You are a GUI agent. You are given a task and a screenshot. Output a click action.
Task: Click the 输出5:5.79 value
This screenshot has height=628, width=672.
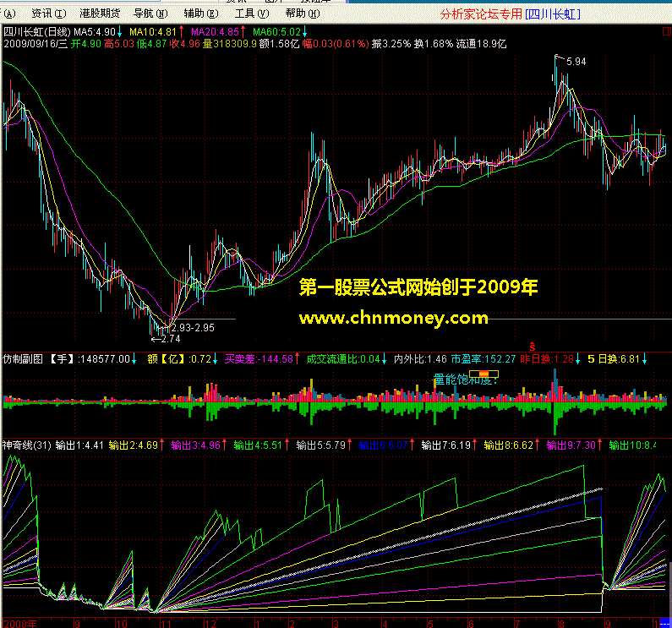click(x=321, y=445)
